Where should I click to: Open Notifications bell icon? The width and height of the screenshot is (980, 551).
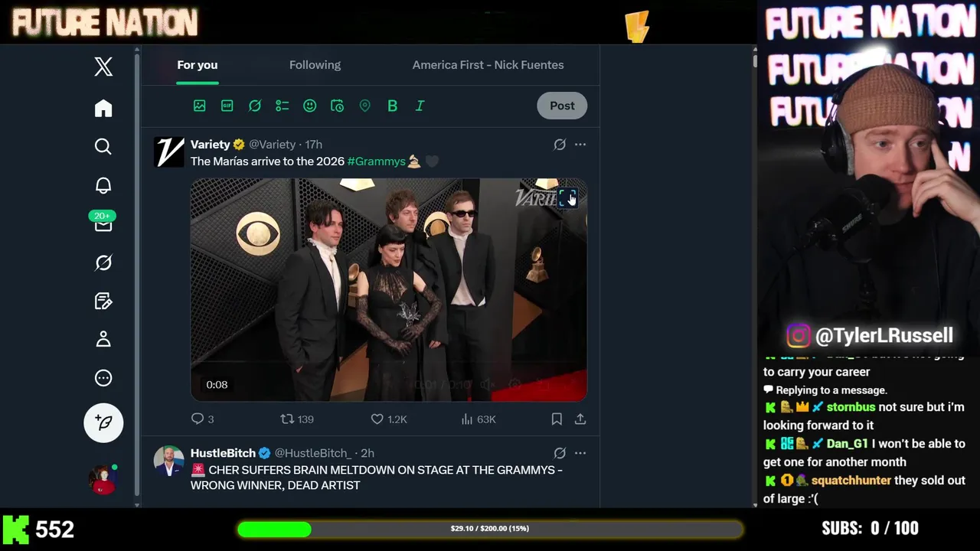[x=103, y=185]
